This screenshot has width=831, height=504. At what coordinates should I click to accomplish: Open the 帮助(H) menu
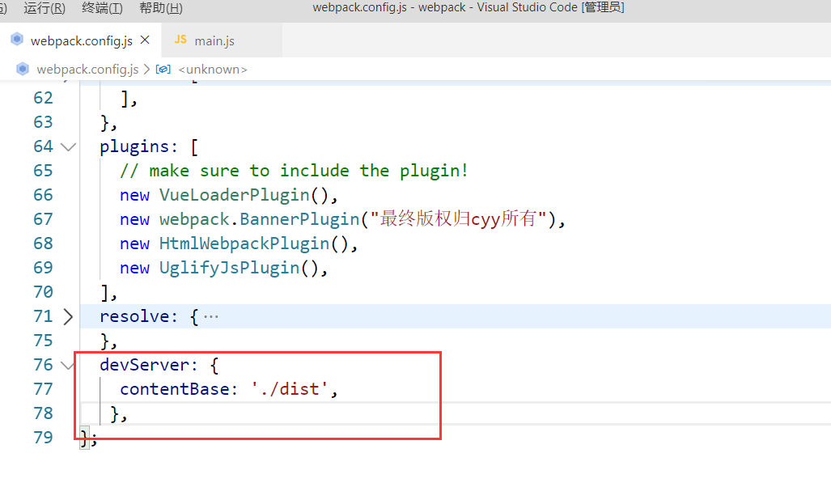pos(160,8)
